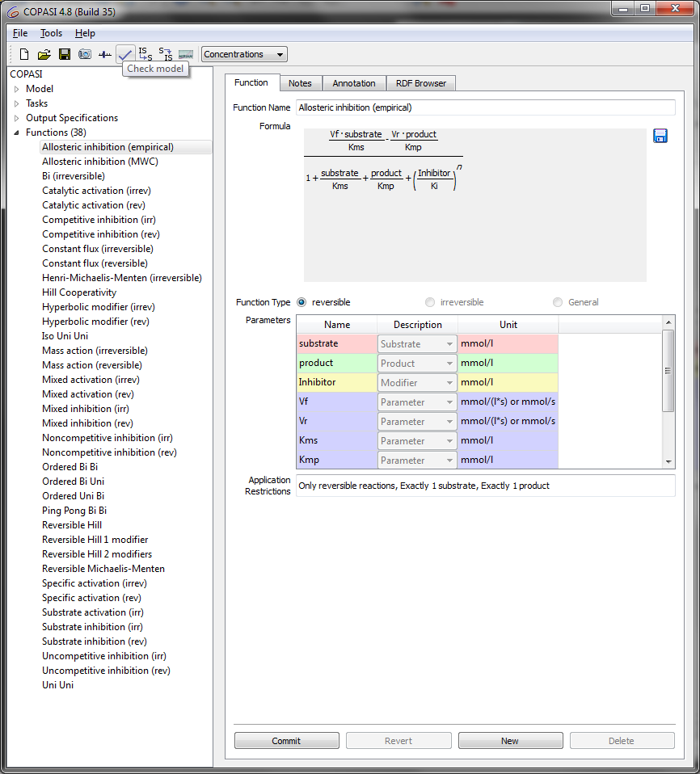Click the sliders icon beside the camera
Image resolution: width=700 pixels, height=774 pixels.
point(105,54)
